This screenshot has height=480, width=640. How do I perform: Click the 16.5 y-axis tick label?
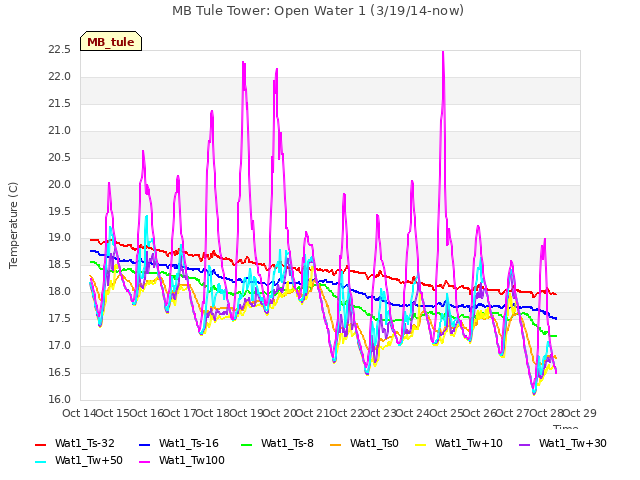point(60,373)
